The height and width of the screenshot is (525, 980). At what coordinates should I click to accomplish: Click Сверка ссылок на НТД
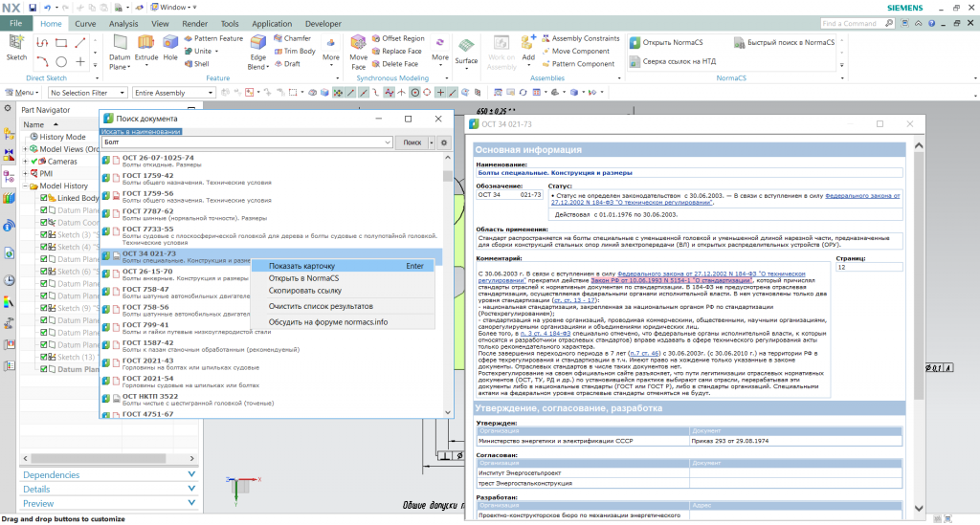[x=673, y=61]
